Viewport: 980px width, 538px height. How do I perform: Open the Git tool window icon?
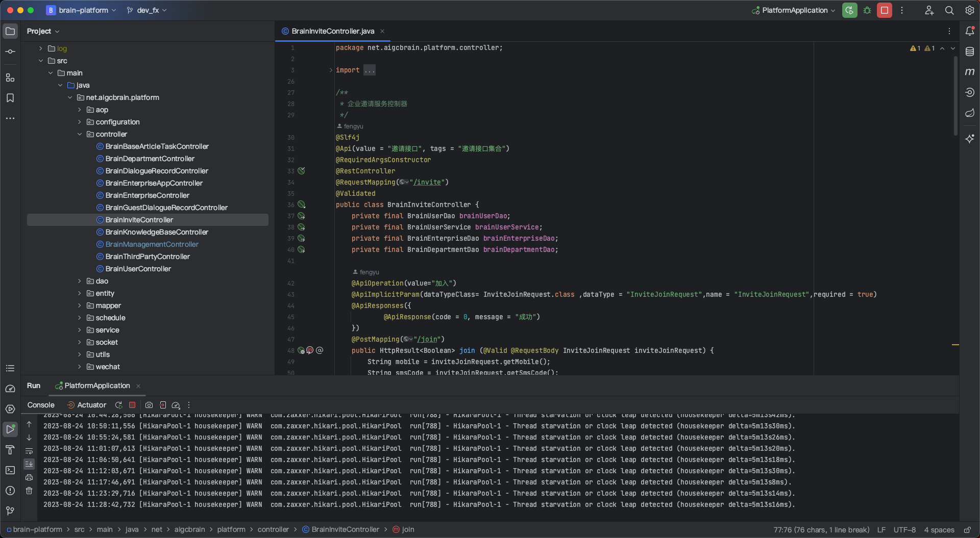click(x=10, y=511)
